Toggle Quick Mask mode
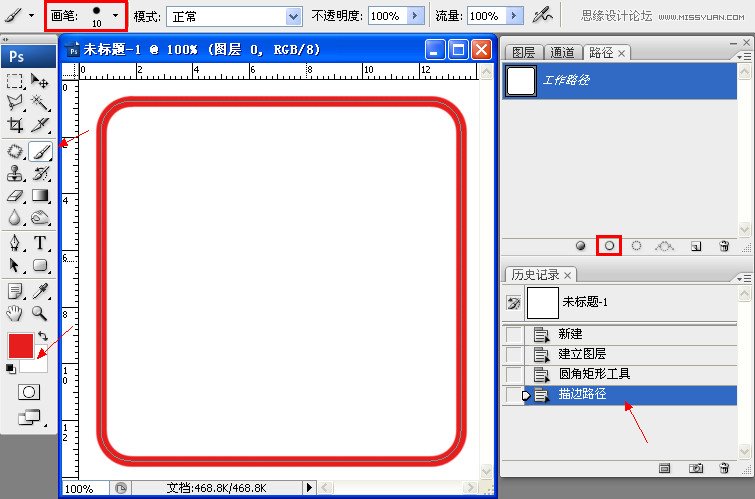The width and height of the screenshot is (755, 499). [29, 392]
